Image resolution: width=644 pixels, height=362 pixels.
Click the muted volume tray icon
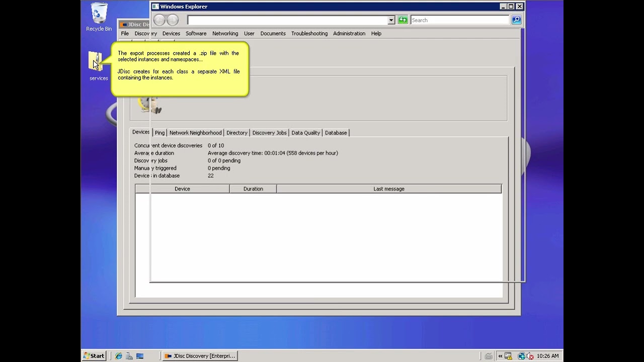[530, 356]
